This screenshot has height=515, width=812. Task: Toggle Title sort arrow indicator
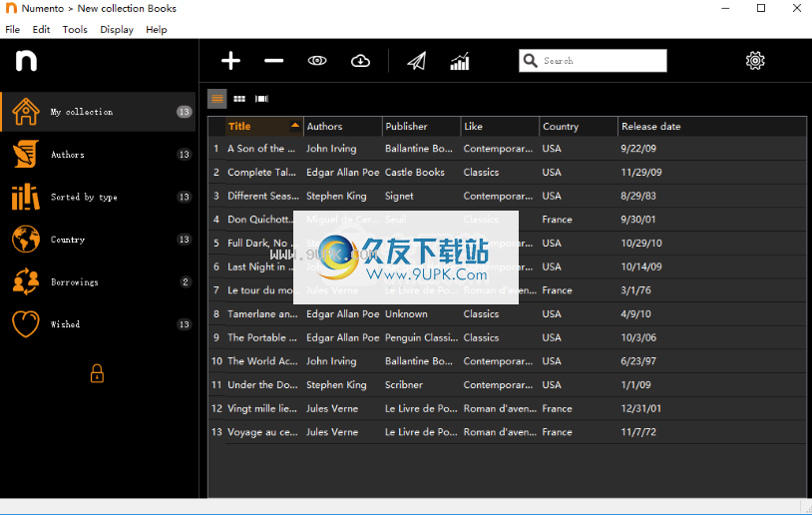tap(294, 125)
